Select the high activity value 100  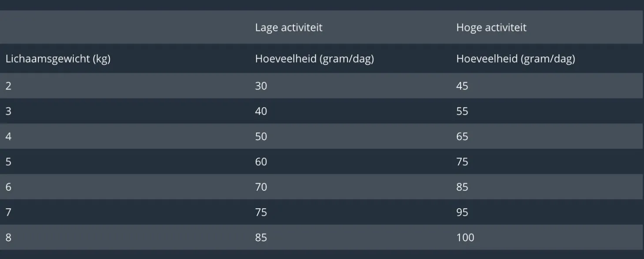tap(465, 237)
